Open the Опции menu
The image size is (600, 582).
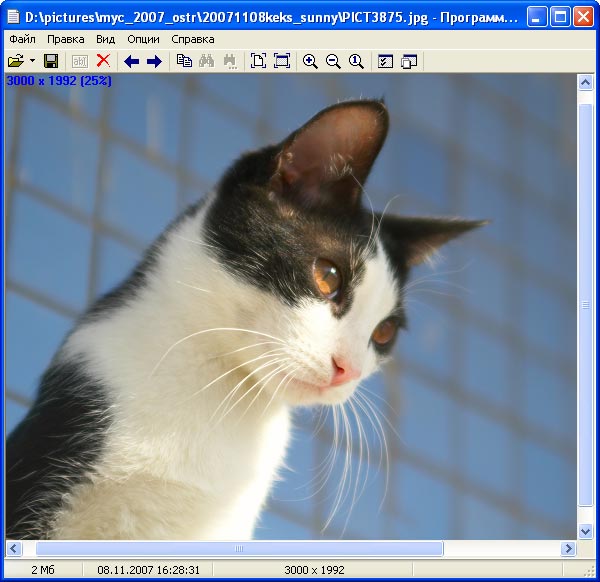(143, 39)
